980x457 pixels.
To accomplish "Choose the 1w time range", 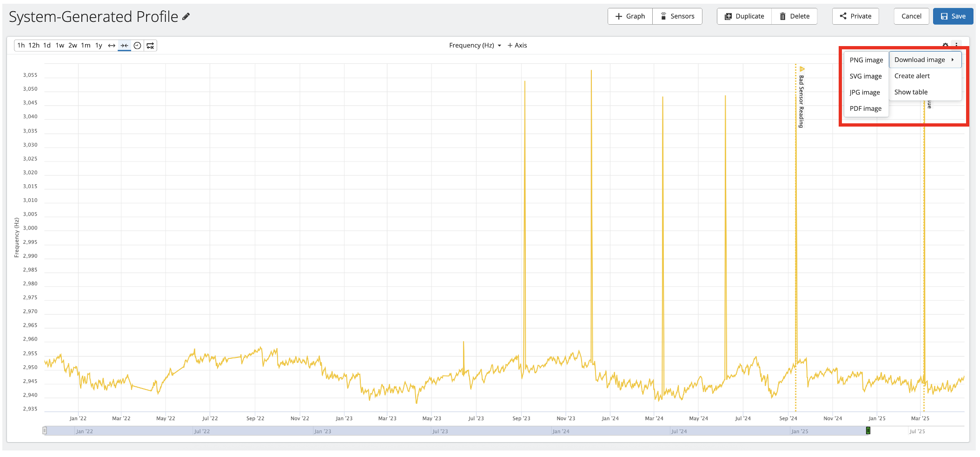I will 60,46.
